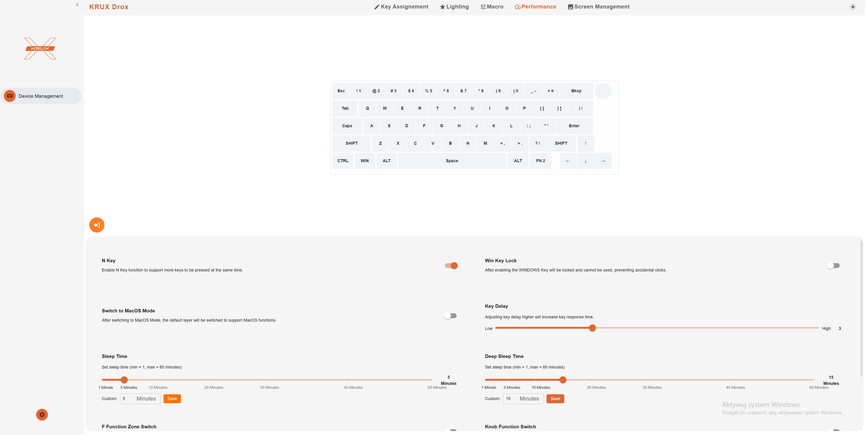The height and width of the screenshot is (435, 868).
Task: Open the Key Assignement tab
Action: pyautogui.click(x=401, y=7)
